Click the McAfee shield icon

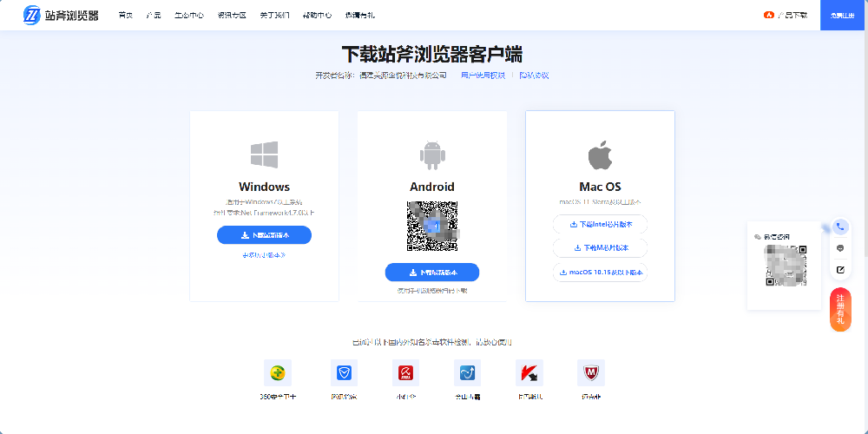(x=590, y=373)
